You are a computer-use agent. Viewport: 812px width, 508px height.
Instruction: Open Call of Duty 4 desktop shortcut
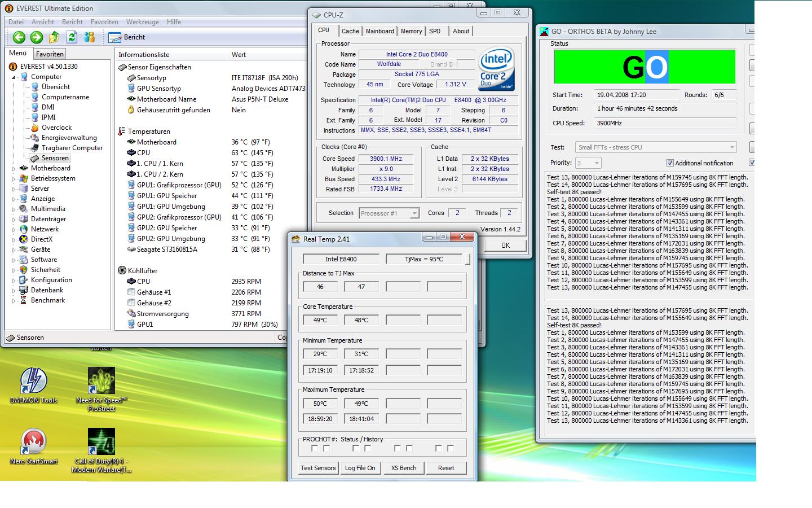pyautogui.click(x=101, y=450)
